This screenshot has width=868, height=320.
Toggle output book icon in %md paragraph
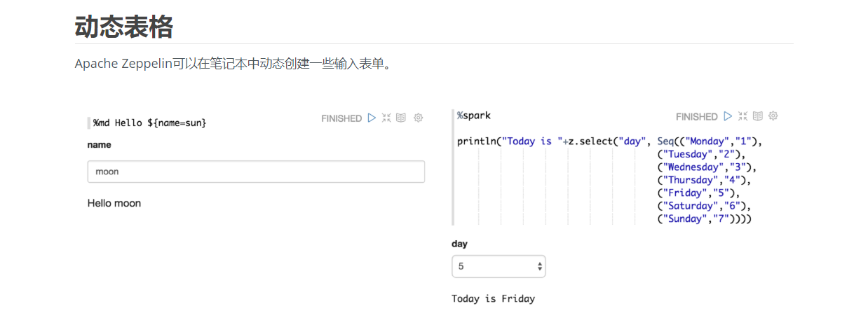(401, 118)
